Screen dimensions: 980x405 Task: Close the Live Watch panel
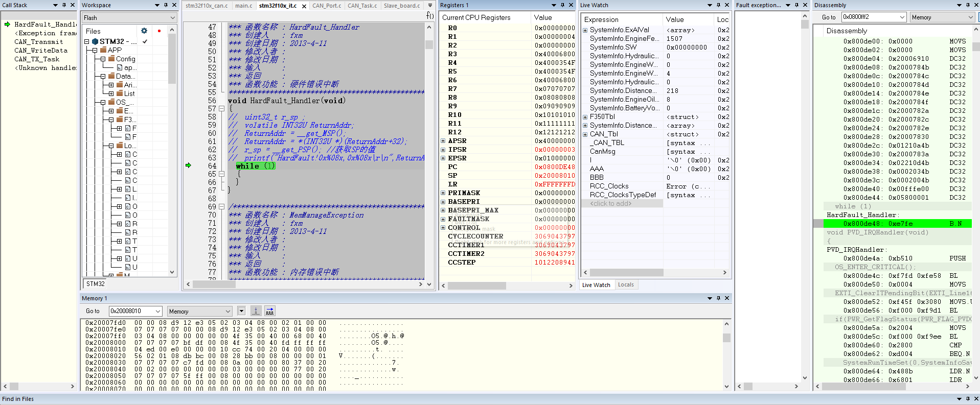(x=727, y=5)
